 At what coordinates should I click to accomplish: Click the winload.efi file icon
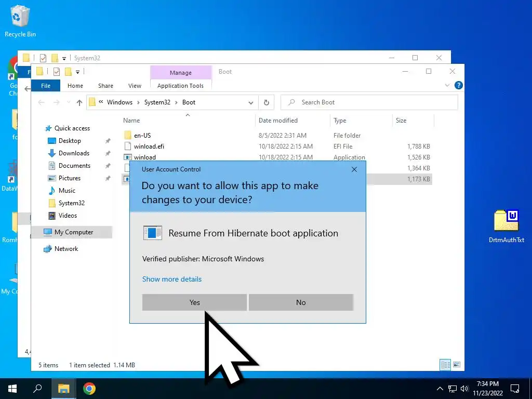pyautogui.click(x=128, y=146)
